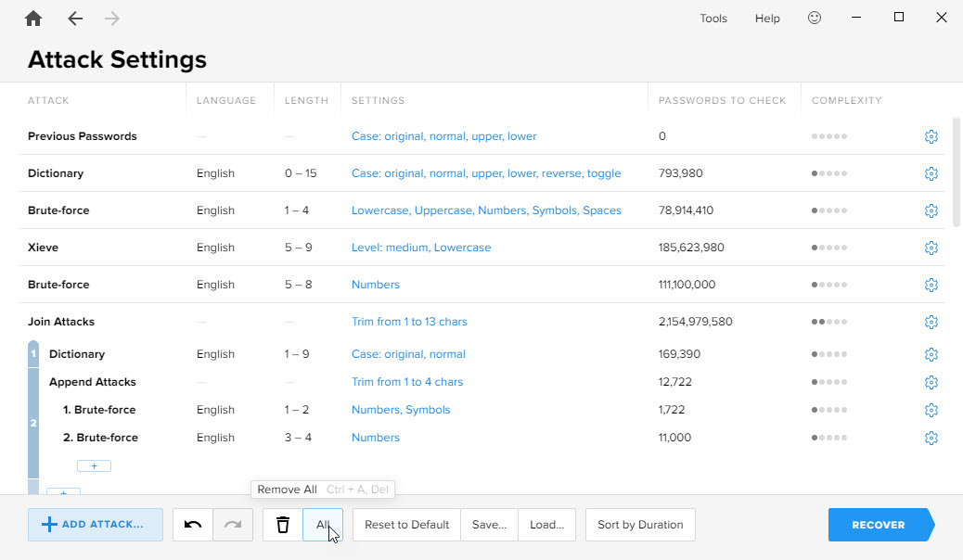
Task: Navigate back with the left arrow
Action: pos(75,19)
